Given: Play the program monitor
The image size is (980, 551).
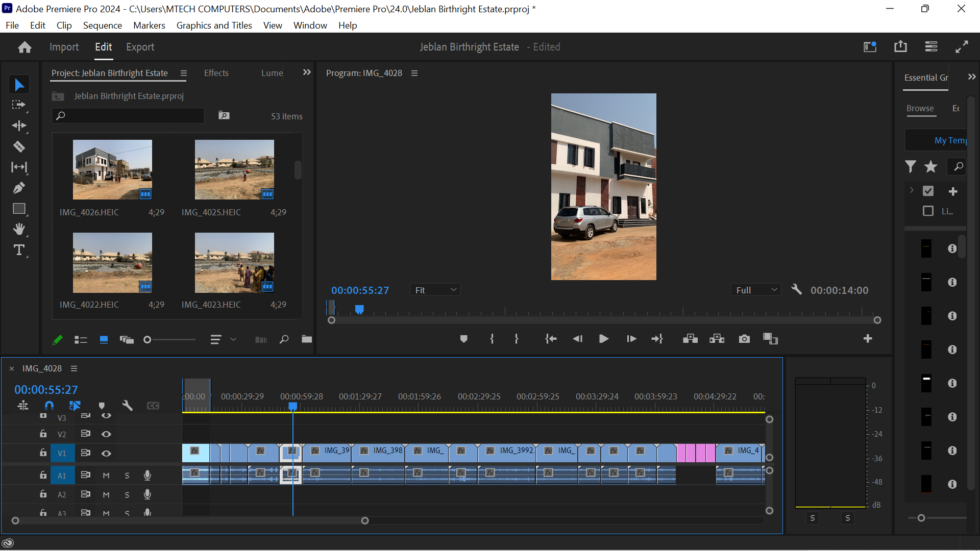Looking at the screenshot, I should point(603,339).
